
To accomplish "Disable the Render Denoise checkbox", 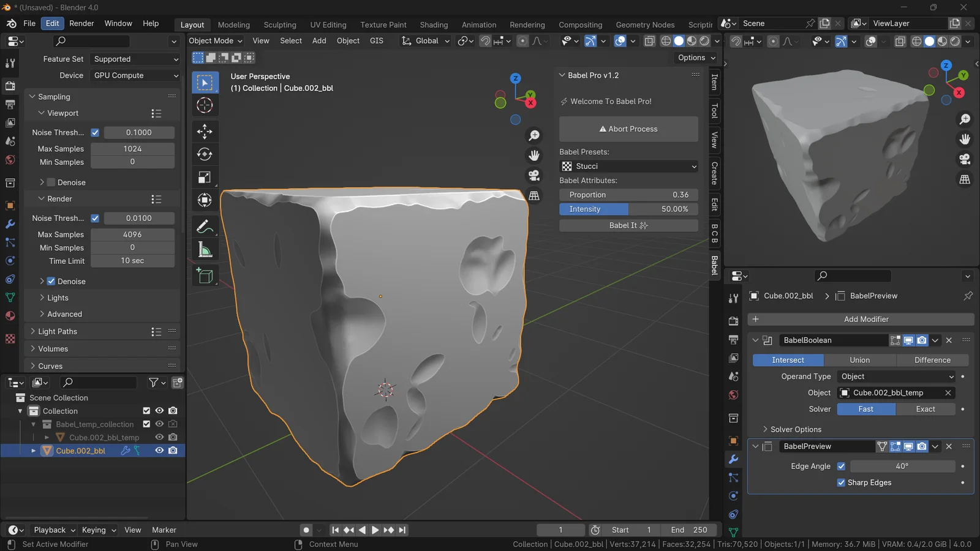I will (51, 282).
